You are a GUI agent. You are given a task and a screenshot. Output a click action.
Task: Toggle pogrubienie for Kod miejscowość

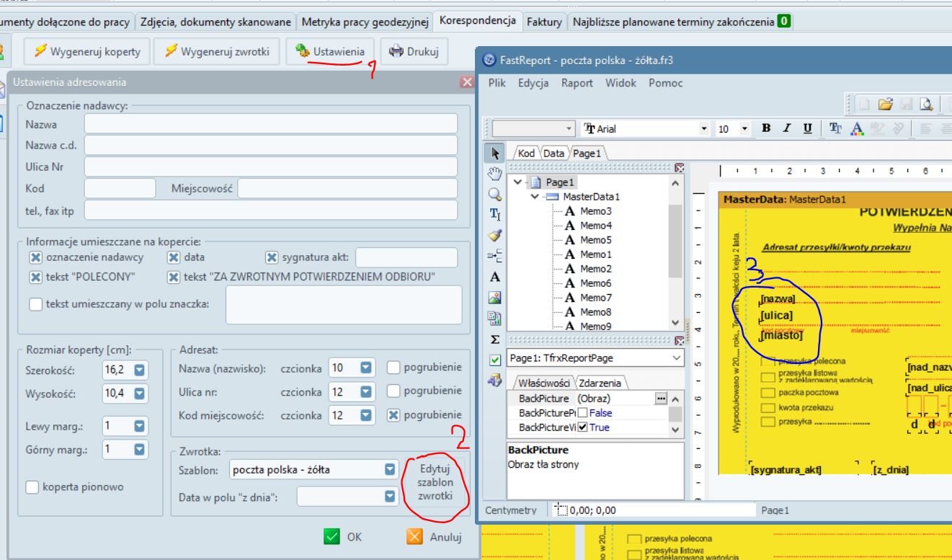pyautogui.click(x=393, y=415)
